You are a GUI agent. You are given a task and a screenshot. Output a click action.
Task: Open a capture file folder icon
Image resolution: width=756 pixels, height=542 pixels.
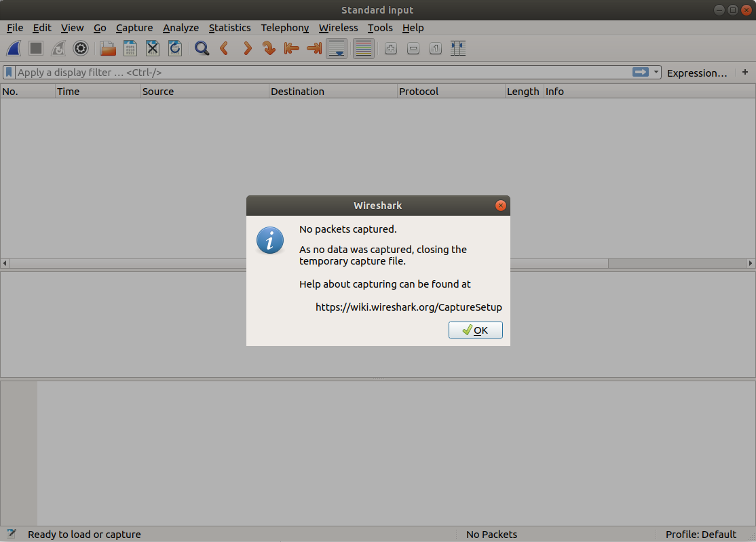point(107,48)
